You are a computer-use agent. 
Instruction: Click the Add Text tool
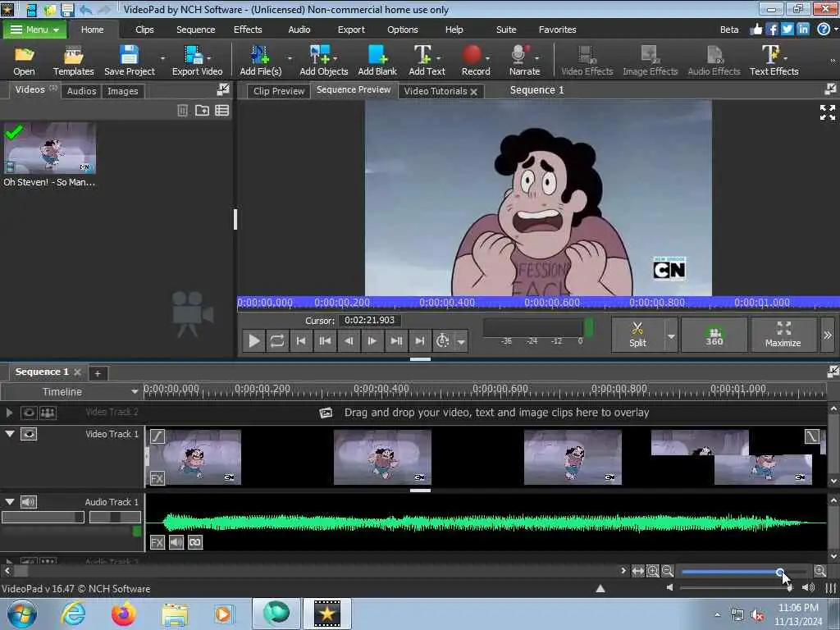(x=427, y=60)
